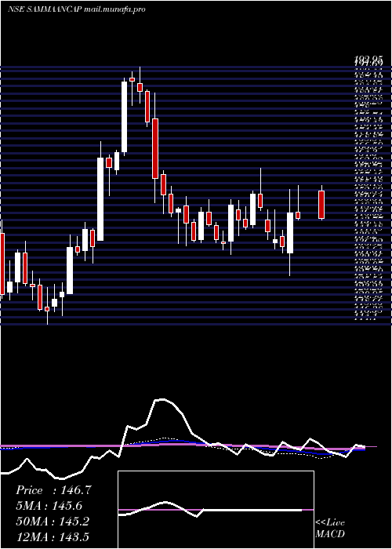Click the tallest white candlestick near the chart peak
Image resolution: width=392 pixels, height=549 pixels.
124,117
